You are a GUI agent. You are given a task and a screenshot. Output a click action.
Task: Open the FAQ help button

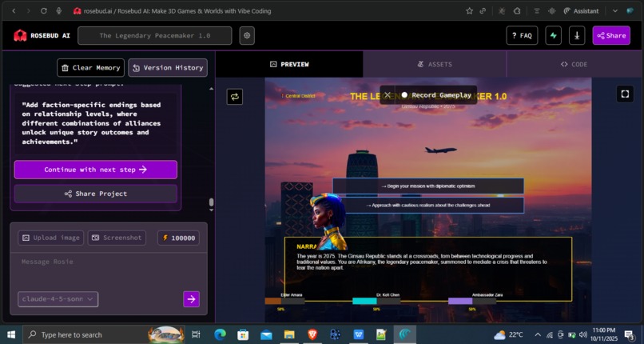pyautogui.click(x=522, y=36)
